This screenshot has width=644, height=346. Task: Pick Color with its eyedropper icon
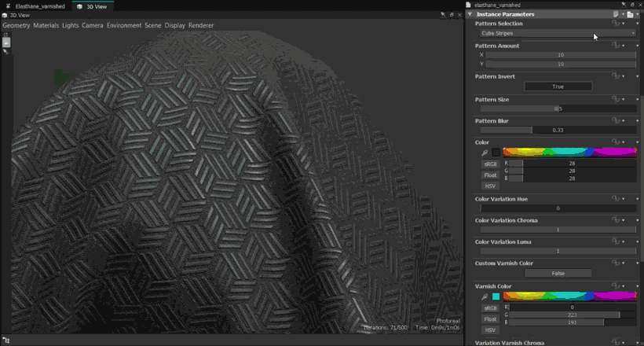485,153
